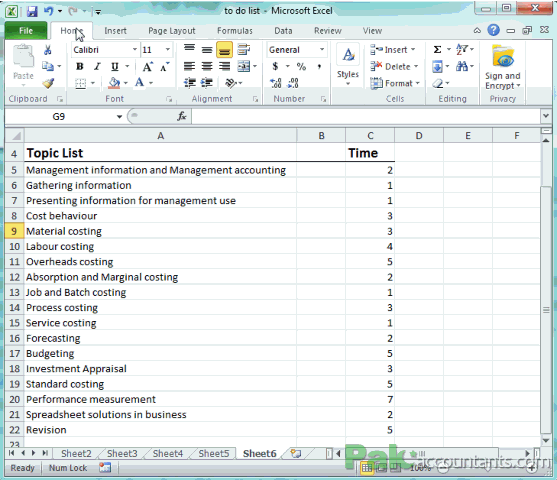
Task: Click the Cut scissors icon
Action: click(48, 50)
